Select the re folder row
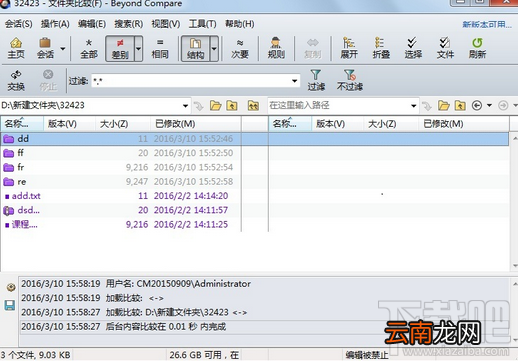 pos(121,182)
